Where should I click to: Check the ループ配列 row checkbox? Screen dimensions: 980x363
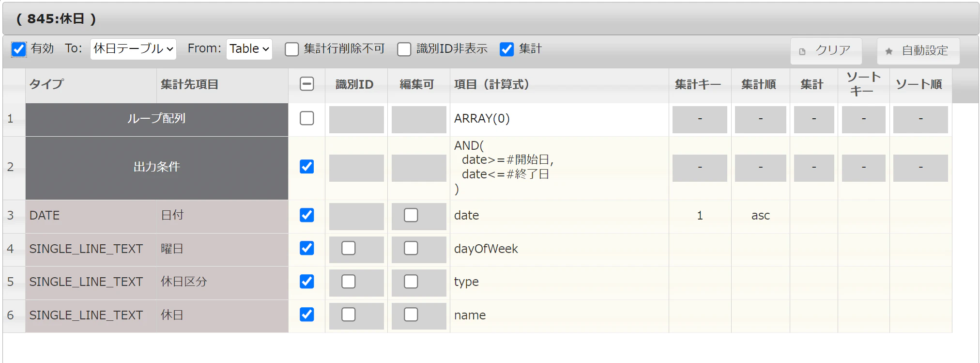[306, 118]
